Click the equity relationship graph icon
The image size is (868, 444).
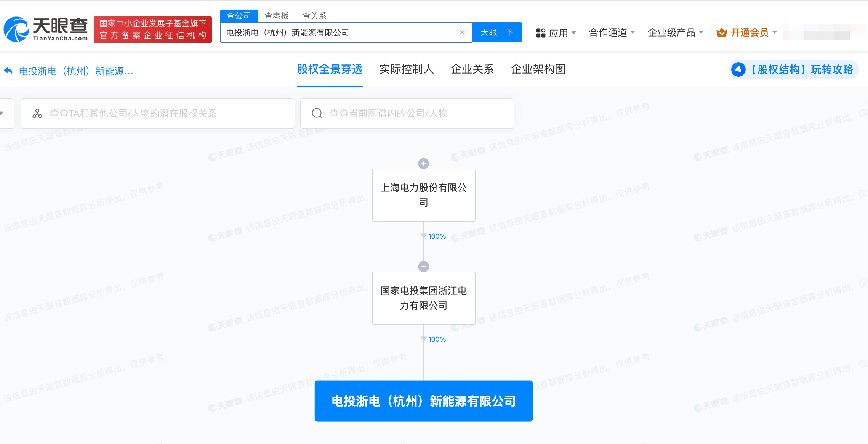point(37,114)
